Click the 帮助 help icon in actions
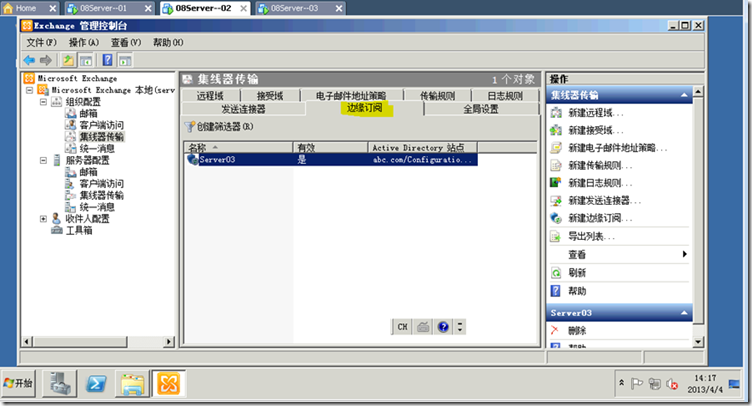The width and height of the screenshot is (752, 406). [556, 291]
